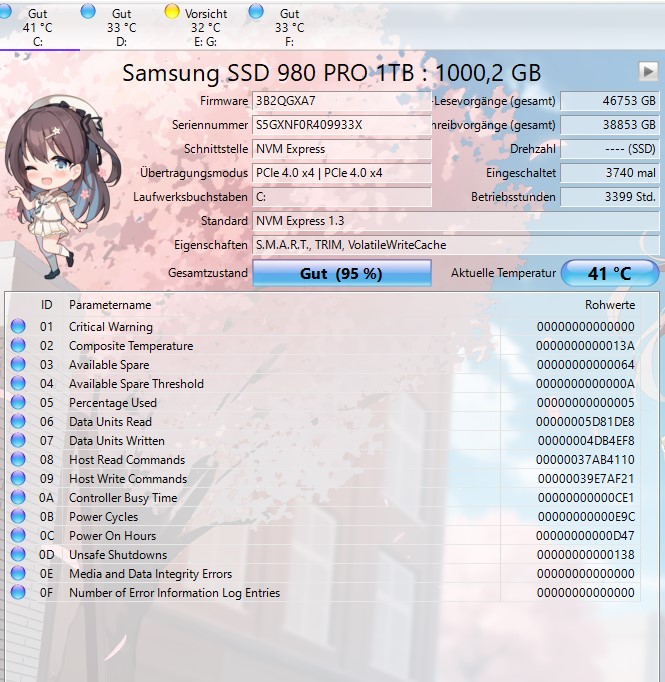
Task: Click the Übertragungsmodus field
Action: pyautogui.click(x=342, y=173)
